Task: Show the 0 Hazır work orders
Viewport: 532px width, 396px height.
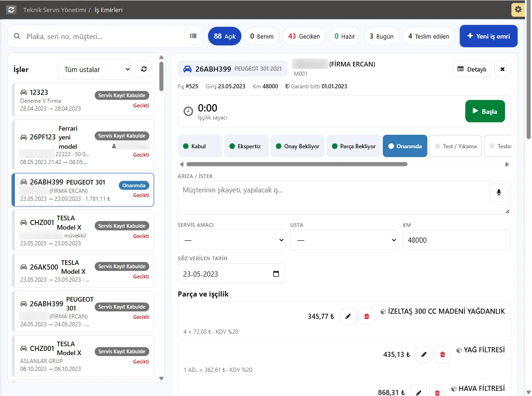Action: (x=344, y=36)
